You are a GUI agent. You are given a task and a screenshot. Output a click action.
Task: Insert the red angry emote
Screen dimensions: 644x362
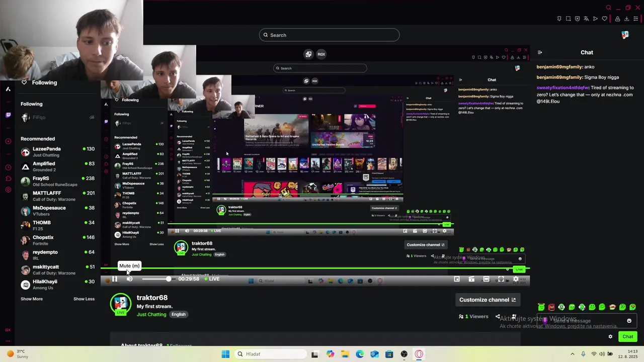point(551,307)
